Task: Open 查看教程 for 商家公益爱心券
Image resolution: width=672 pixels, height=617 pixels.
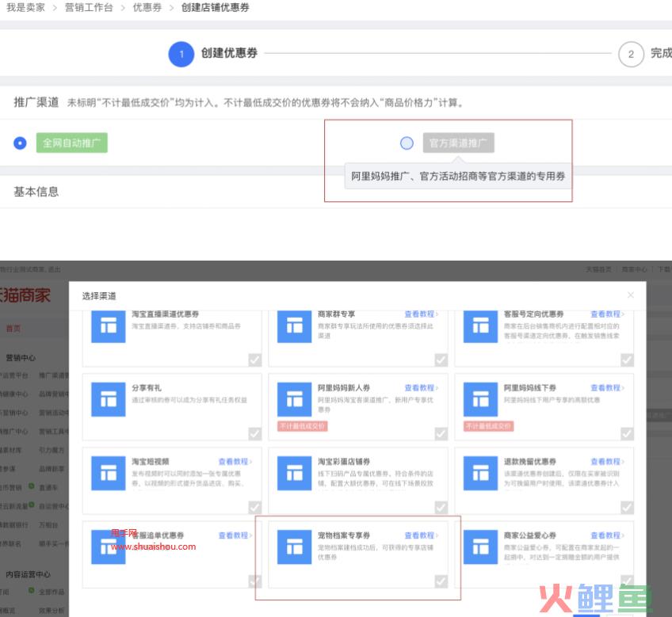Action: click(607, 535)
